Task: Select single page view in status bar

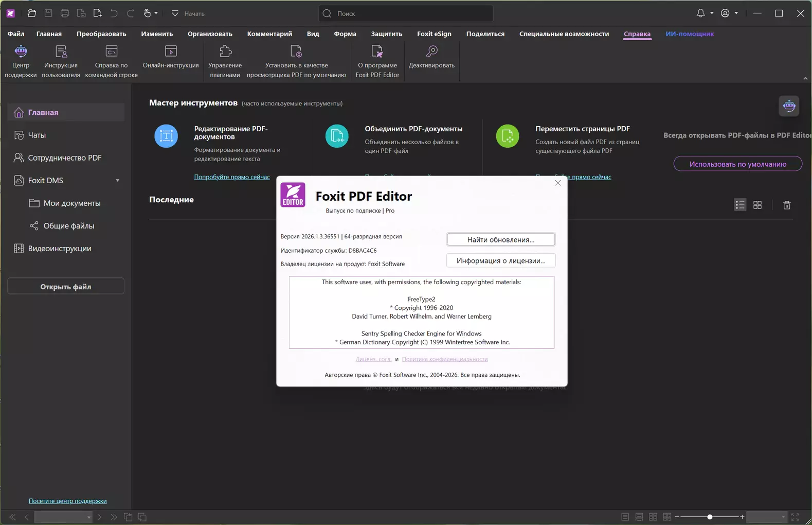Action: pyautogui.click(x=625, y=517)
